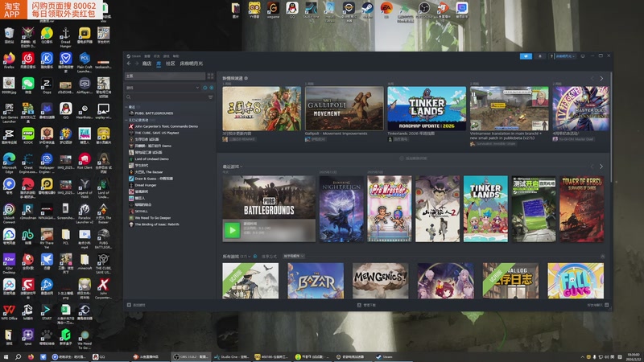Open the Tinkerlands roadmap update news card
The height and width of the screenshot is (362, 644).
[427, 109]
